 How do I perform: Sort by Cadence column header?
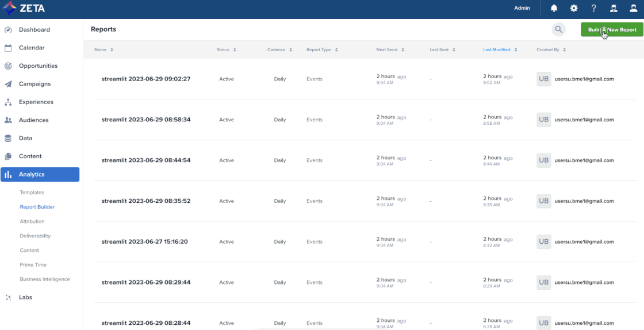click(x=279, y=50)
